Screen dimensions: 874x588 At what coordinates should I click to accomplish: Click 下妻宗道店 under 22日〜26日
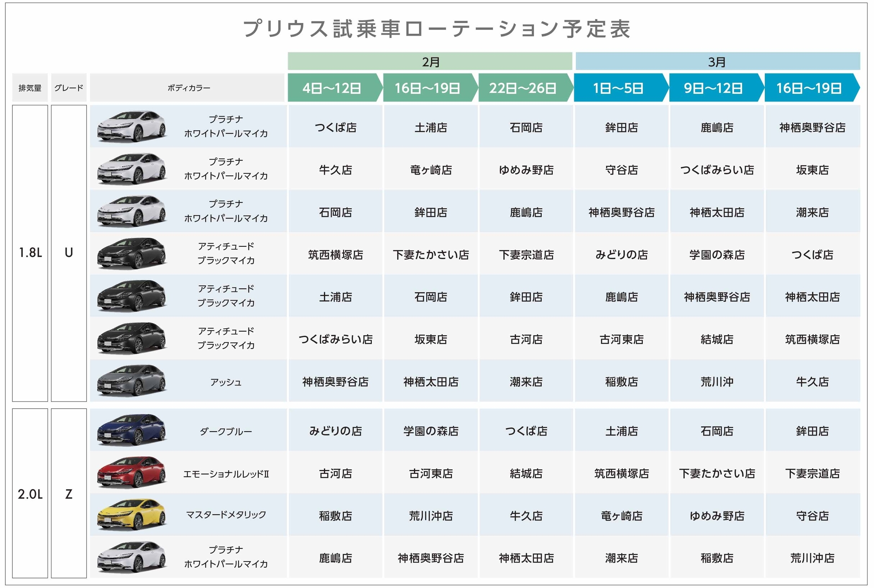(526, 255)
